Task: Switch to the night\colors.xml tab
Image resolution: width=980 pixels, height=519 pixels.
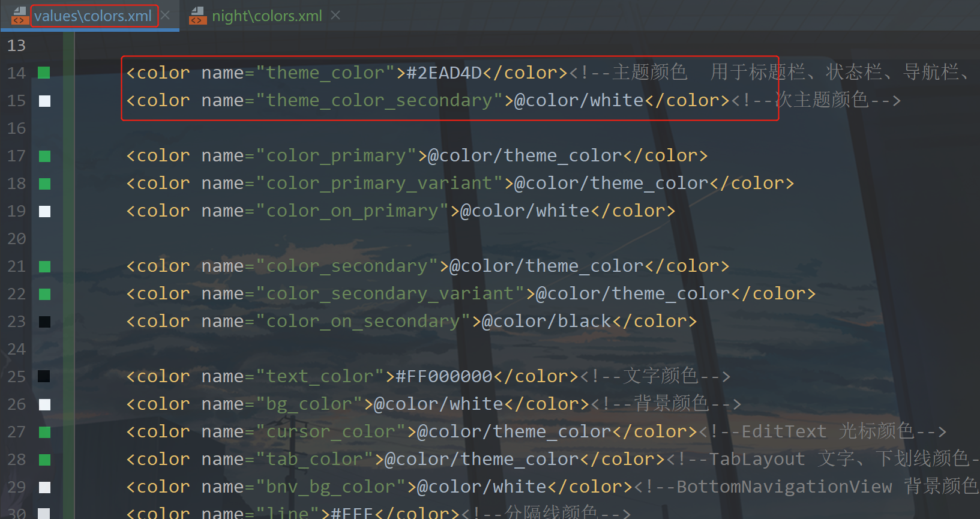Action: click(267, 16)
